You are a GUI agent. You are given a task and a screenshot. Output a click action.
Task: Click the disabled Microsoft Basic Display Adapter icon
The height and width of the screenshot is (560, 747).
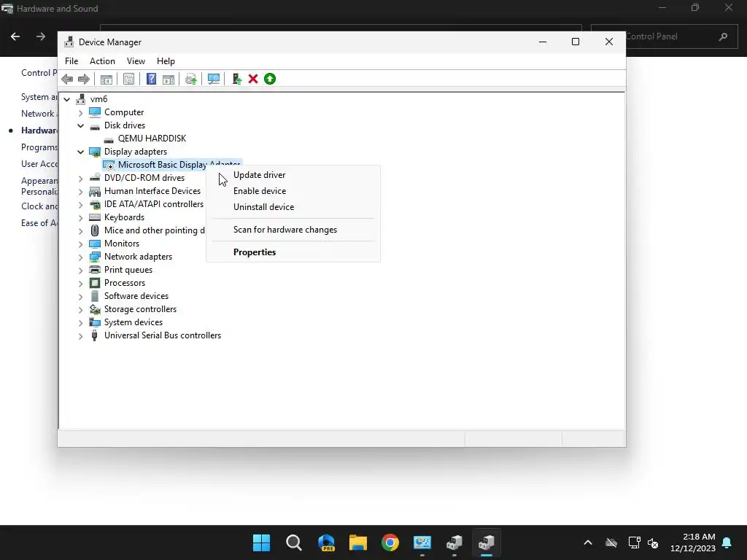(109, 165)
